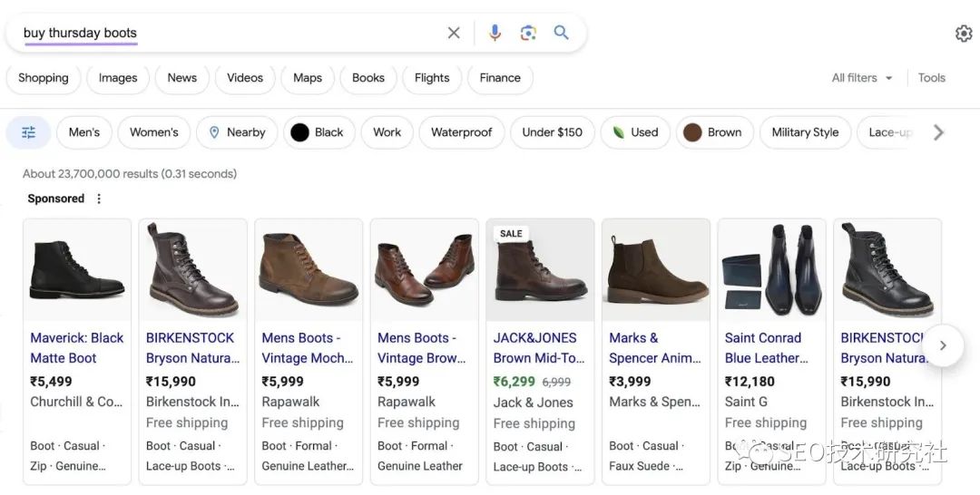This screenshot has height=495, width=980.
Task: Open the Videos tab
Action: click(x=245, y=78)
